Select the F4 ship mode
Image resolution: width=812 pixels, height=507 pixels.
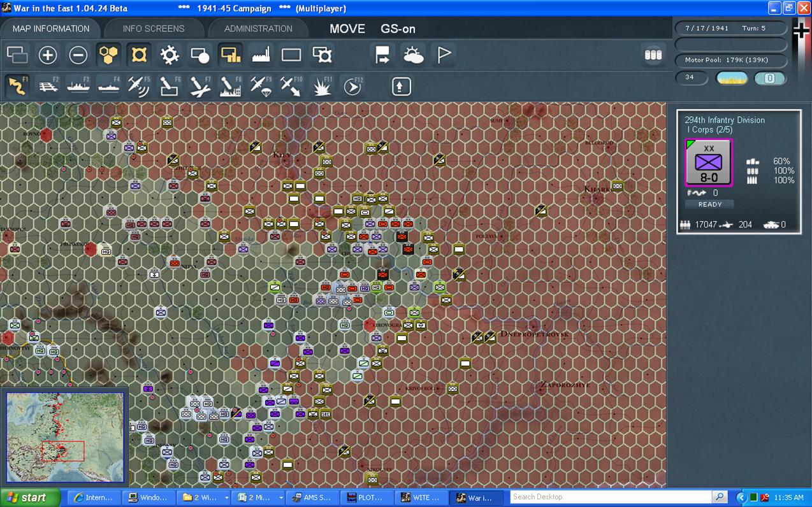coord(109,86)
